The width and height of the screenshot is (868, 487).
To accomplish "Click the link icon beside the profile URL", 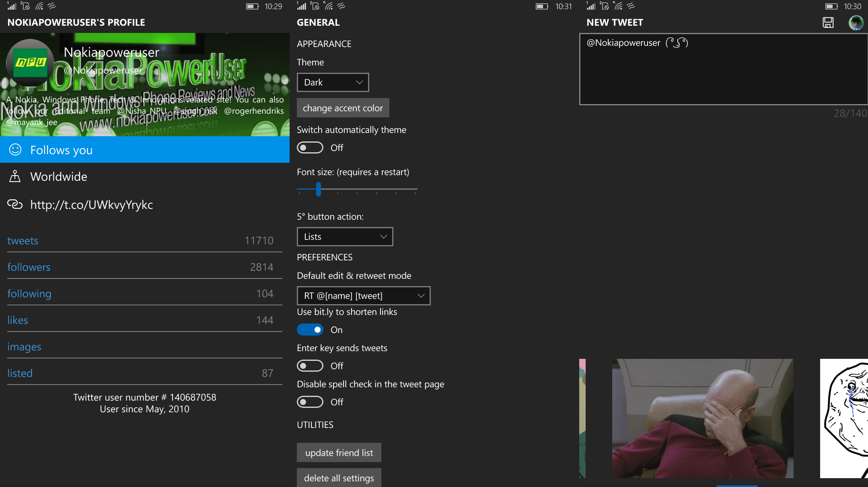I will [x=15, y=205].
